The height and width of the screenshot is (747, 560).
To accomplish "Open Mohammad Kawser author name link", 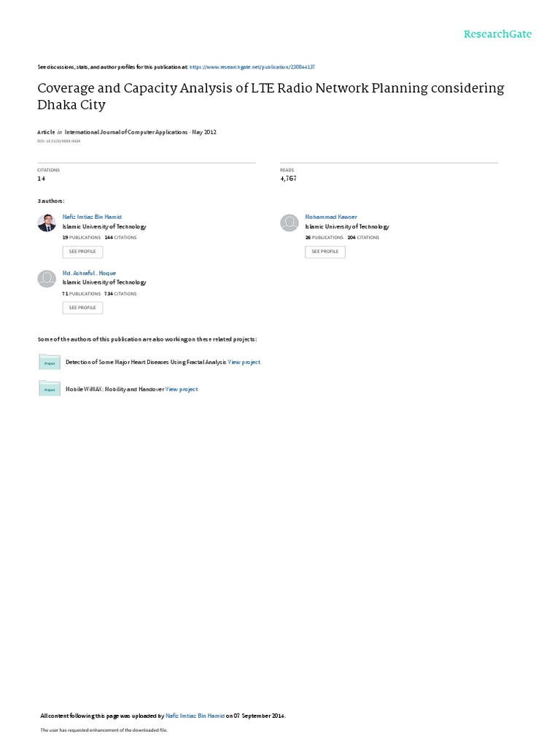I will pos(331,217).
